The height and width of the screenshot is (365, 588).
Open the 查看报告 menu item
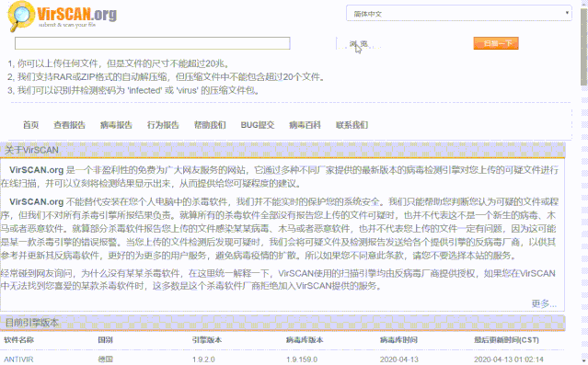69,125
